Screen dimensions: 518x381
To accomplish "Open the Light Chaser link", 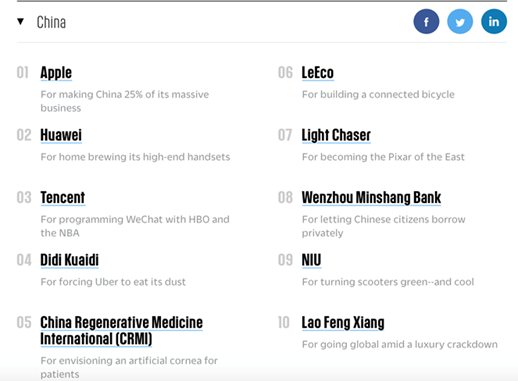I will [336, 135].
